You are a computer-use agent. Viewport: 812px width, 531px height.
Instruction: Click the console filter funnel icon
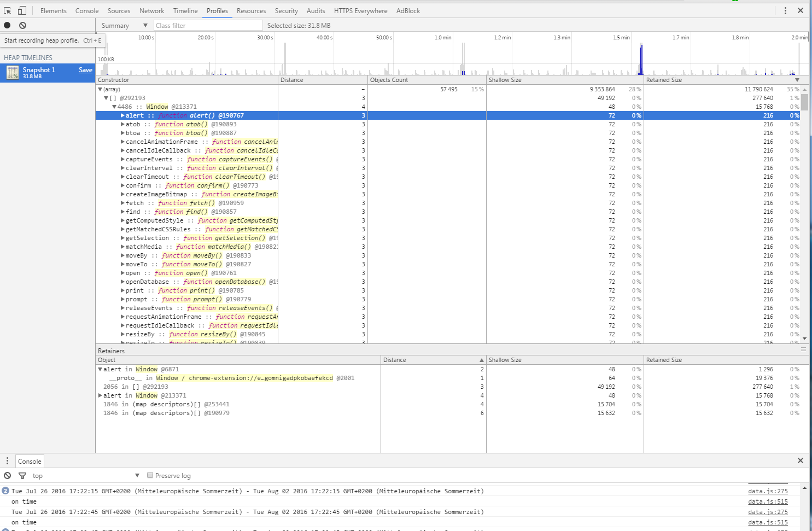point(22,476)
